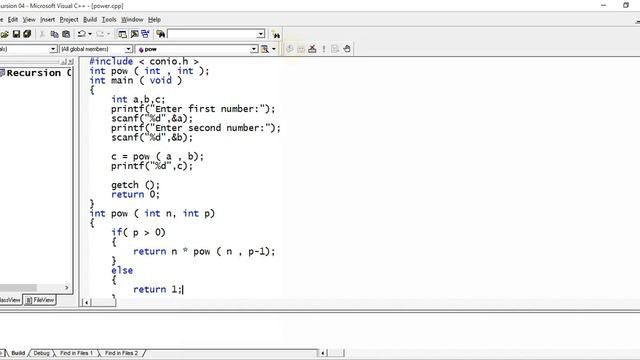
Task: Click the 'return 0;' line
Action: click(x=136, y=194)
